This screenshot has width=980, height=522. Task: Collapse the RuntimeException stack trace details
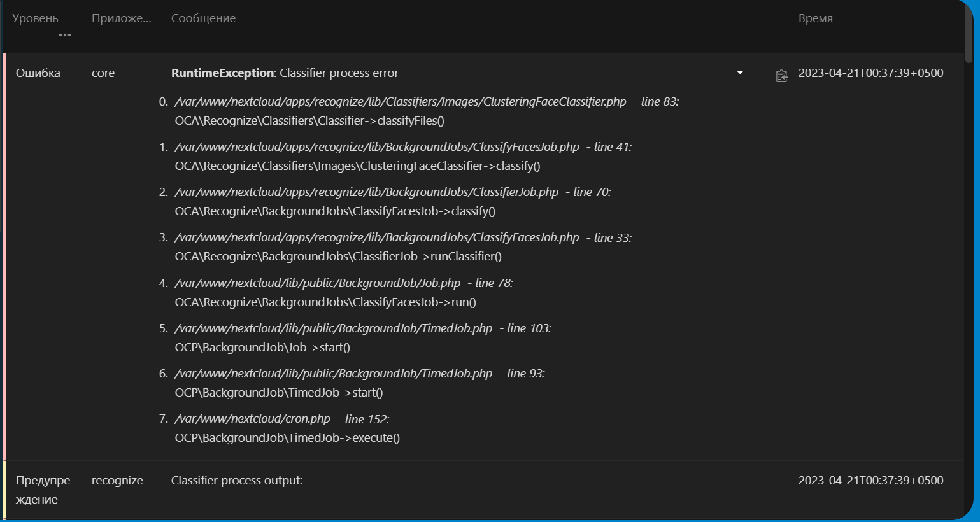click(739, 73)
